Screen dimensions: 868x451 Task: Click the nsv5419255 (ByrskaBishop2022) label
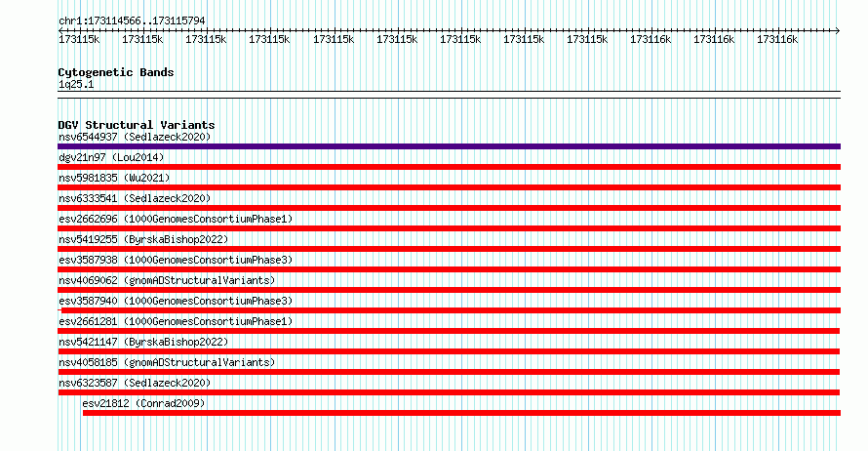pos(143,239)
